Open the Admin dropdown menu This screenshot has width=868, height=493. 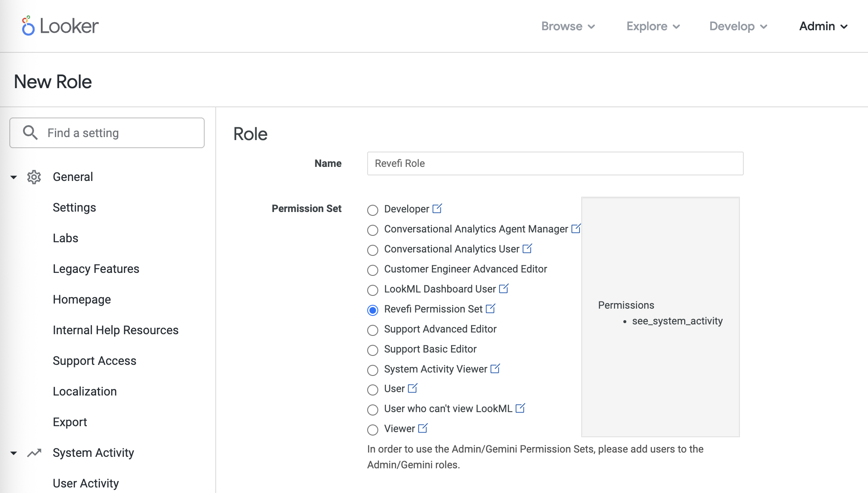(x=823, y=26)
